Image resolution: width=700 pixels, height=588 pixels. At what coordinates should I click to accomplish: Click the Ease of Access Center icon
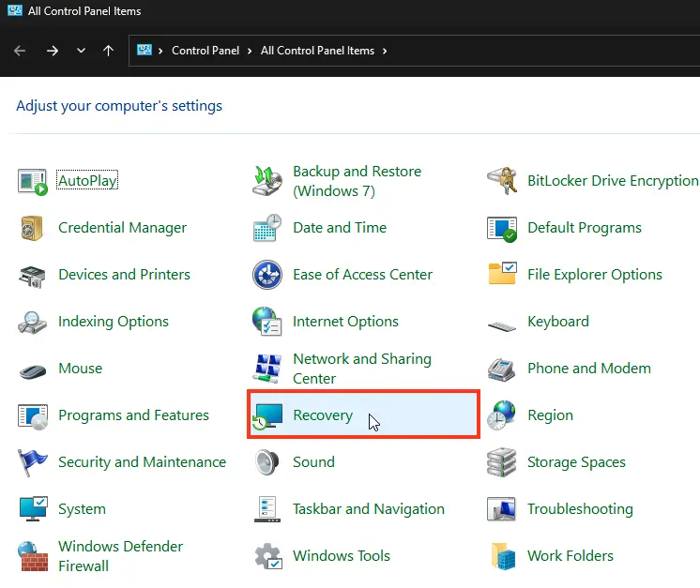tap(267, 275)
